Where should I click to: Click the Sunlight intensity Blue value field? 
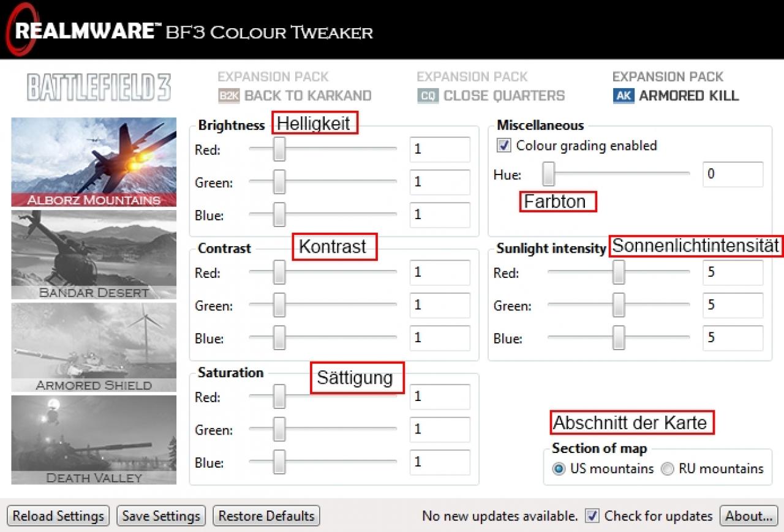(x=733, y=339)
